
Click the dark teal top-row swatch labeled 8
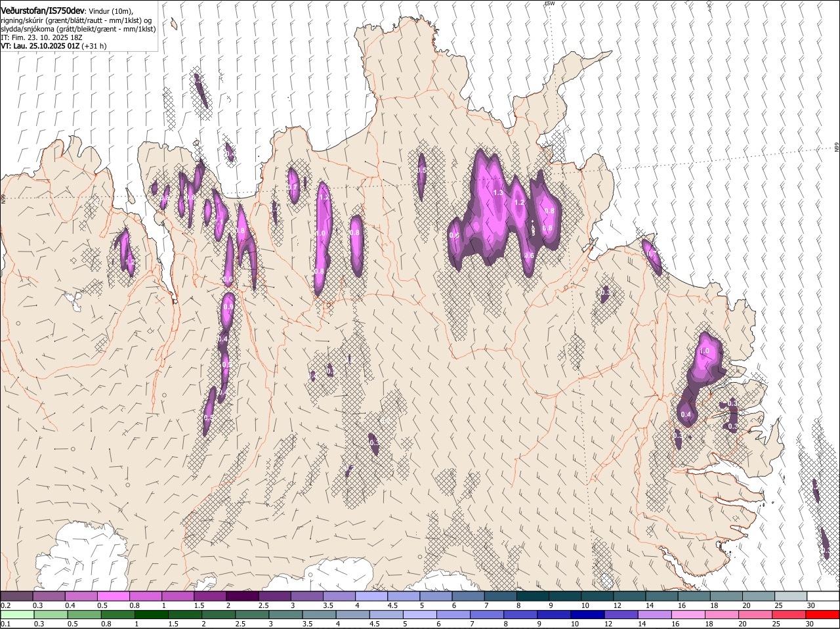pos(532,596)
